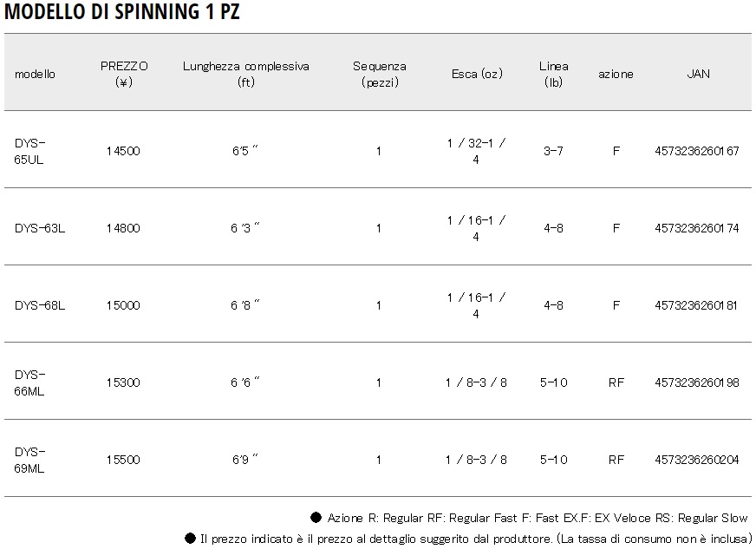Select the JAN column header
This screenshot has height=549, width=756.
pos(698,74)
